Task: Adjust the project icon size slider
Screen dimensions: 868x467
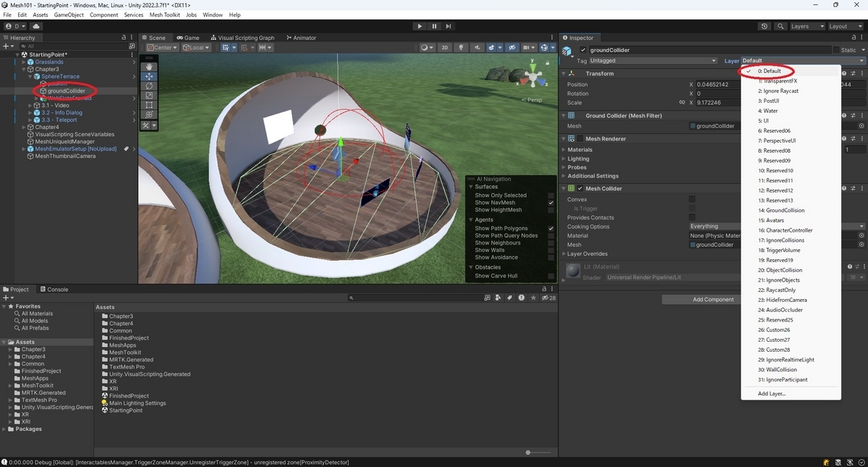Action: [x=529, y=453]
